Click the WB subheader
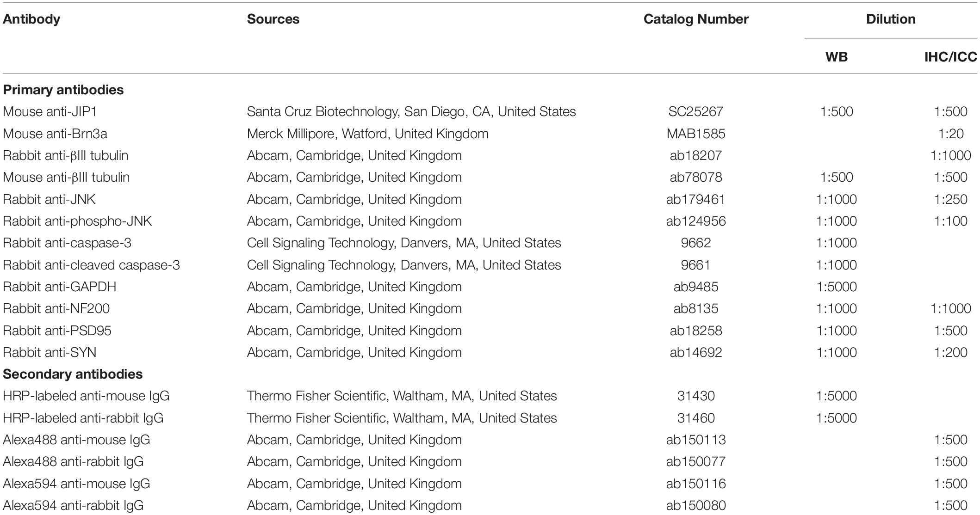 point(837,57)
